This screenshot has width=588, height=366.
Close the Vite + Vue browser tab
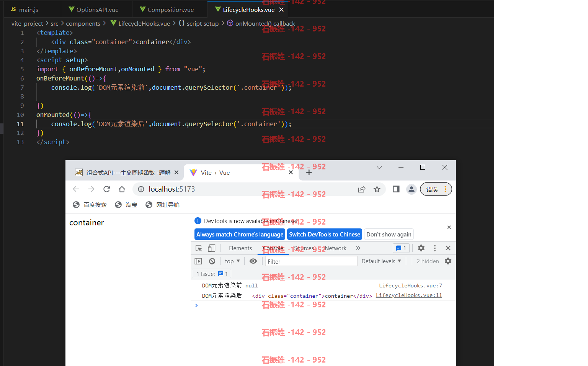point(291,172)
